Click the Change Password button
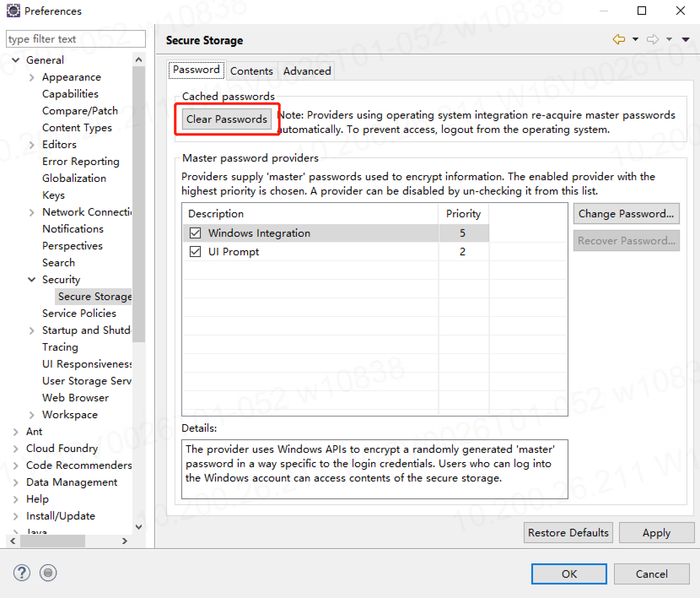 pos(626,214)
